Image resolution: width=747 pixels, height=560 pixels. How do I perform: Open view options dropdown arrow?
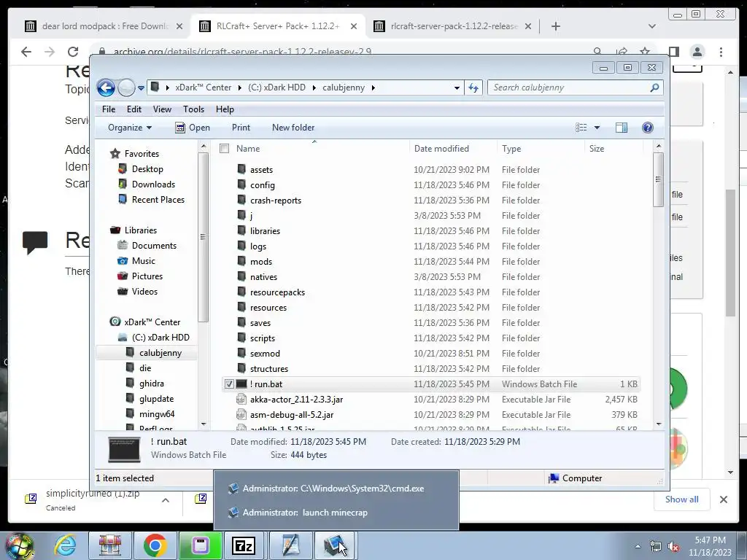(x=597, y=128)
